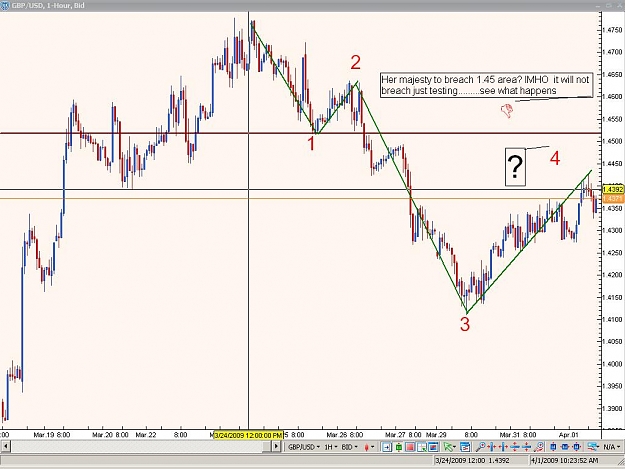Click the scroll-right arrow beside symbol selector
This screenshot has width=625, height=469.
(x=276, y=447)
